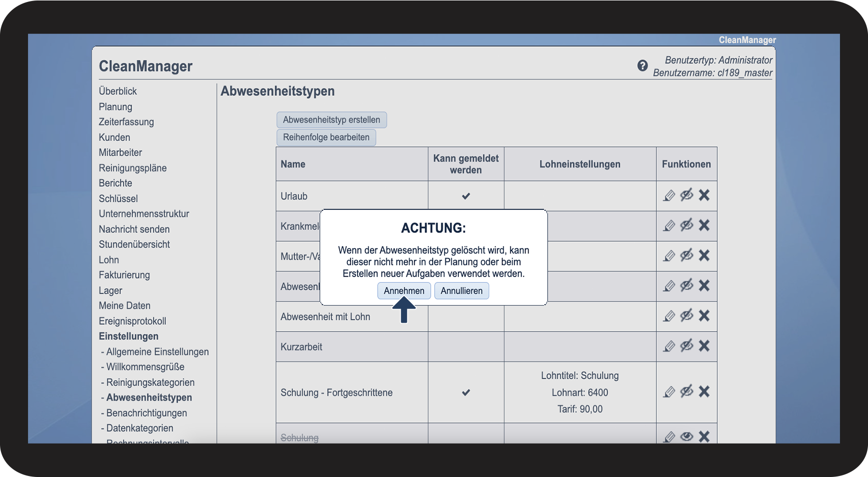Delete the Mutter-/Vaterschaft row
Viewport: 868px width, 477px height.
[704, 255]
